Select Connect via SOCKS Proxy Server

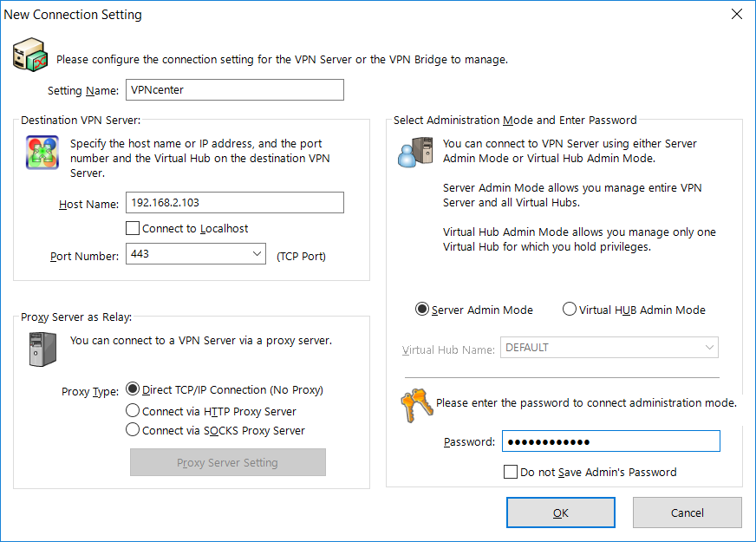(x=133, y=429)
